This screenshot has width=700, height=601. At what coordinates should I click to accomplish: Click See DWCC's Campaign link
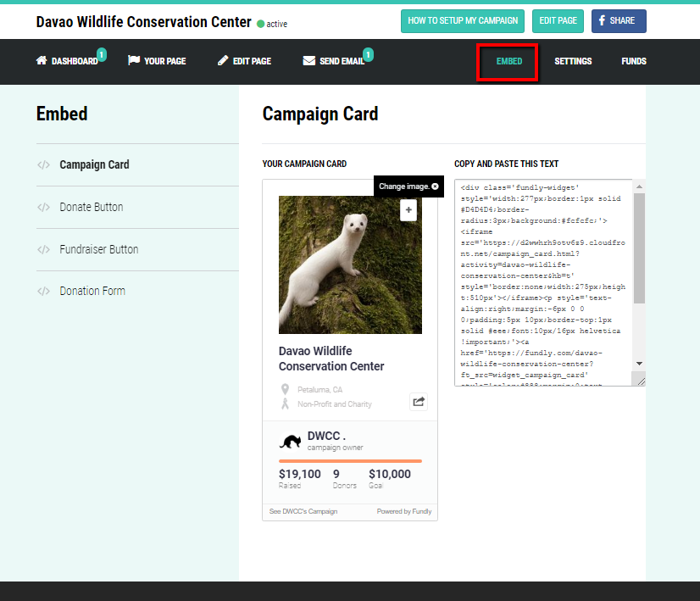coord(303,511)
